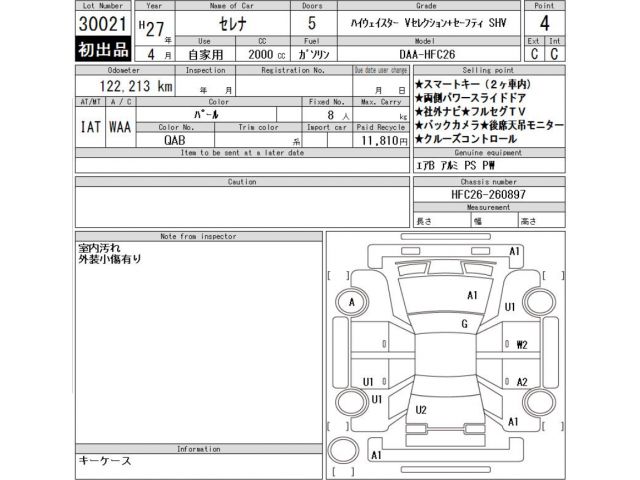Viewport: 640px width, 480px height.
Task: Click the paid recycle 11,810円 value
Action: (378, 141)
